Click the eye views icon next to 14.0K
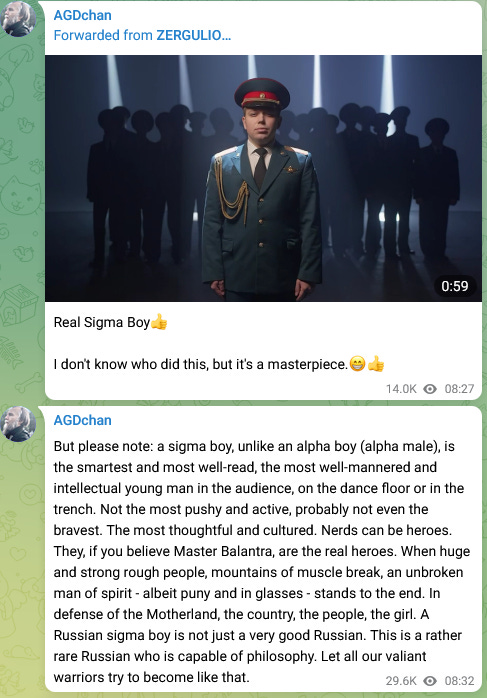The width and height of the screenshot is (487, 698). [430, 389]
